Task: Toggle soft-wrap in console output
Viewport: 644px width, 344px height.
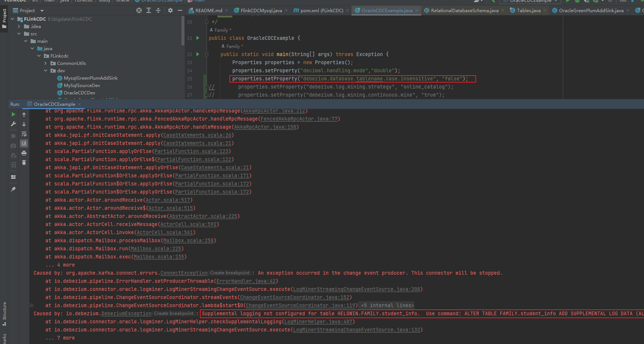Action: (x=24, y=134)
